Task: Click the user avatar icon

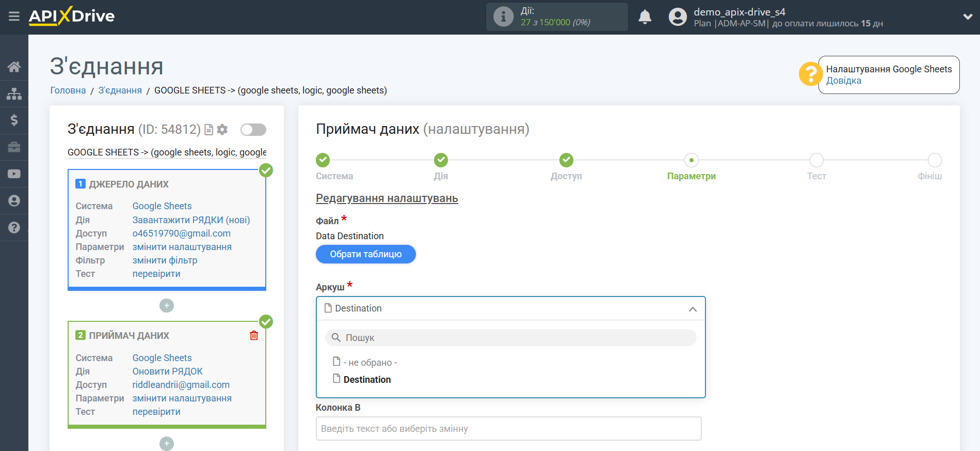Action: click(x=678, y=17)
